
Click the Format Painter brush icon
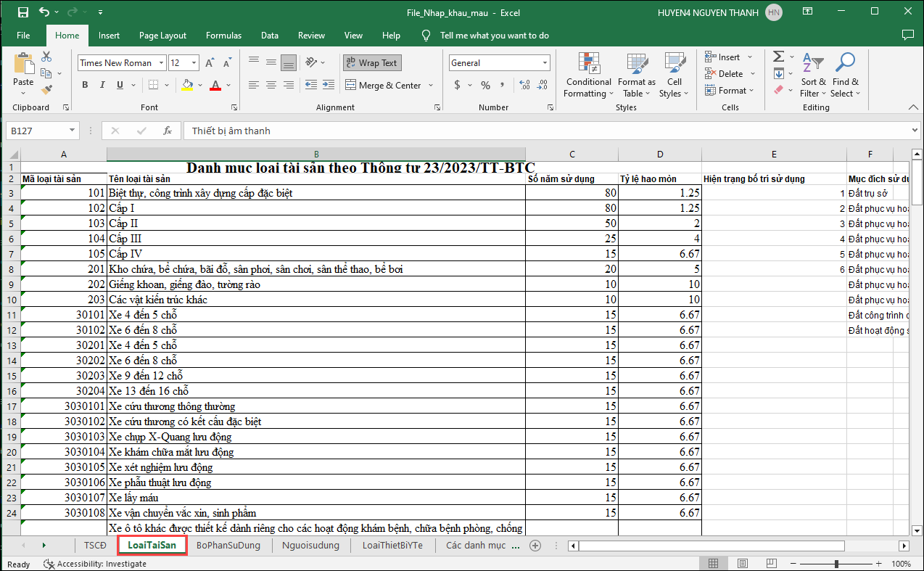click(x=47, y=90)
